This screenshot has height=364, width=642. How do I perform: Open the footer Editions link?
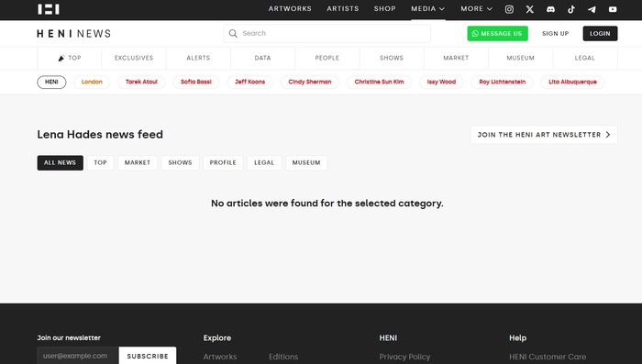[x=283, y=357]
